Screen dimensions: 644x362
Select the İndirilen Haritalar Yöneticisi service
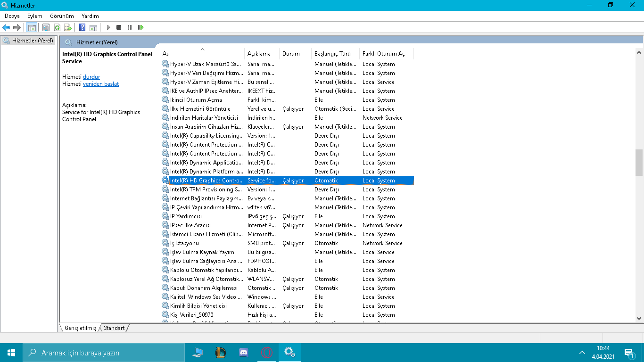click(x=287, y=118)
